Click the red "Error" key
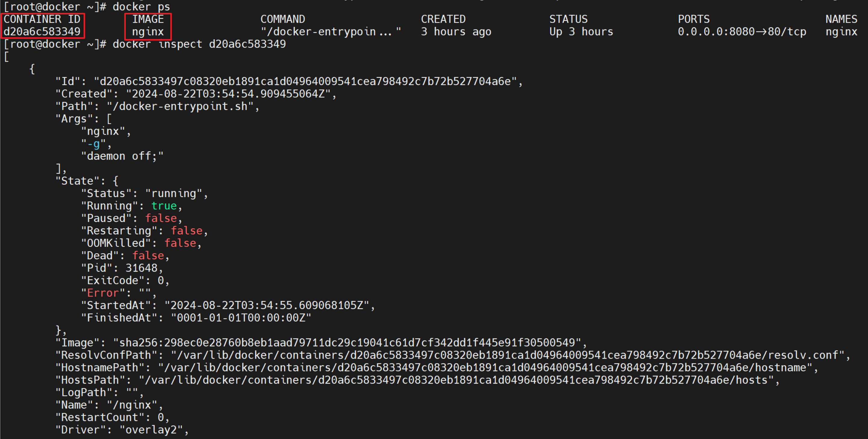The height and width of the screenshot is (439, 868). [x=103, y=293]
